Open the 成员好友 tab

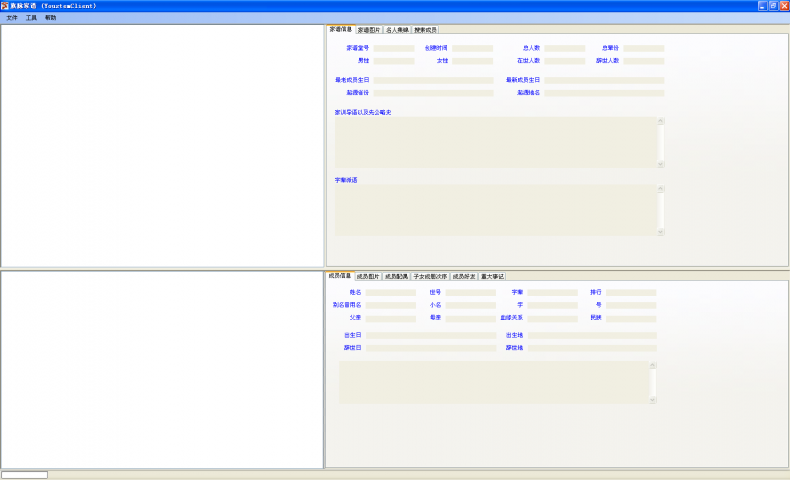click(x=463, y=276)
